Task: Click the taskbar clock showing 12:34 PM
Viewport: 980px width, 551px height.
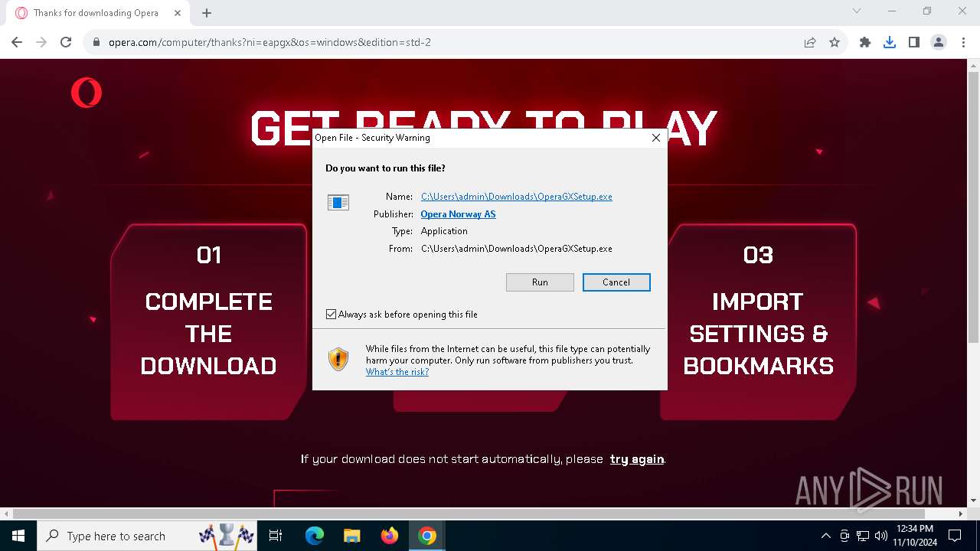Action: [914, 536]
